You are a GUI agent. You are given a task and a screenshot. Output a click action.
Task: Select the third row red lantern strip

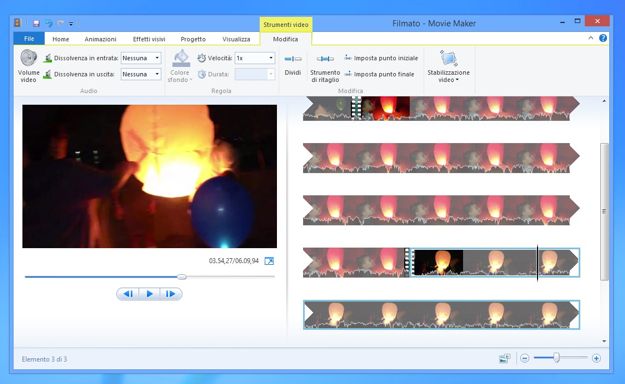tap(441, 210)
